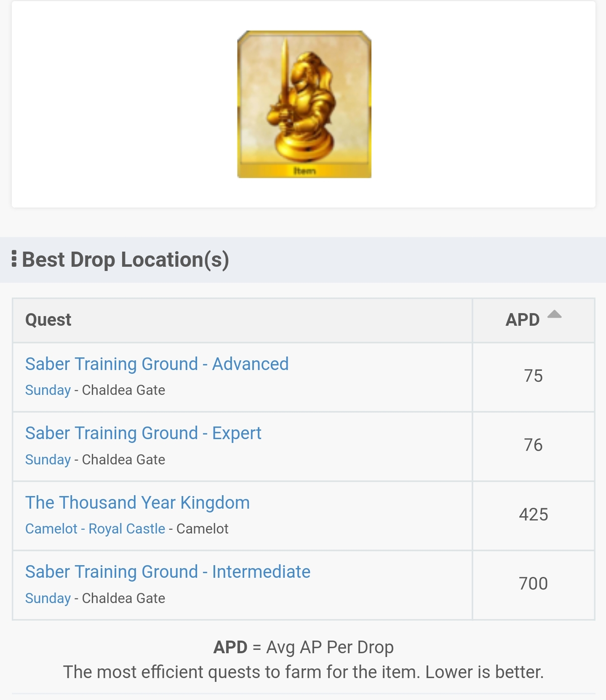Click Chaldea Gate text in the Advanced row
The image size is (606, 700).
[123, 390]
